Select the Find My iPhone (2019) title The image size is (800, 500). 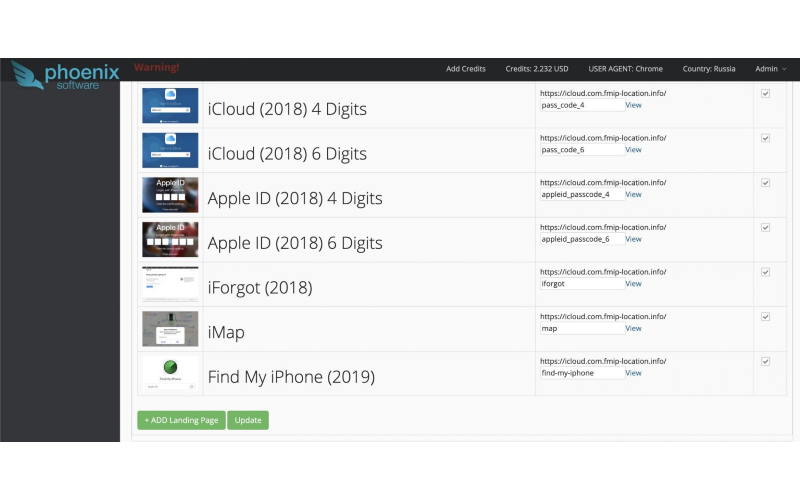[291, 377]
